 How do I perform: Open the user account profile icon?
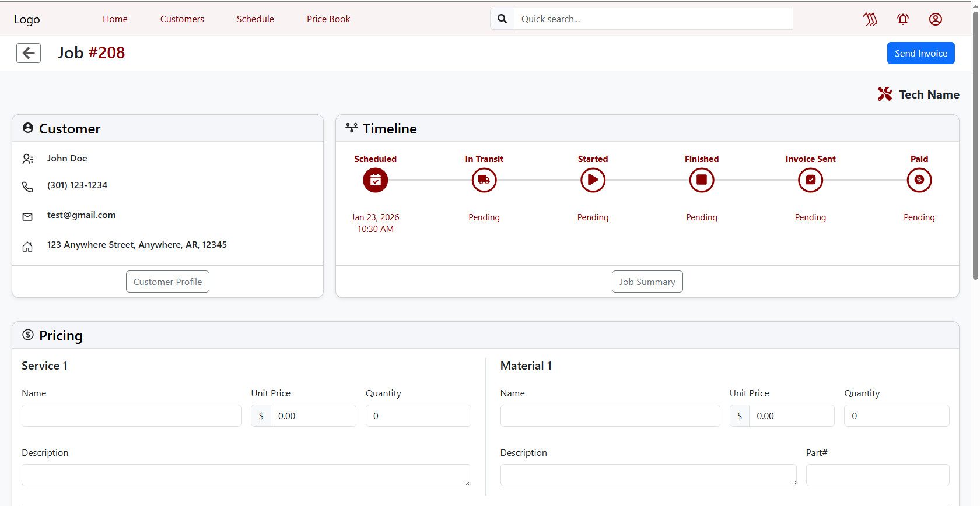click(x=936, y=19)
